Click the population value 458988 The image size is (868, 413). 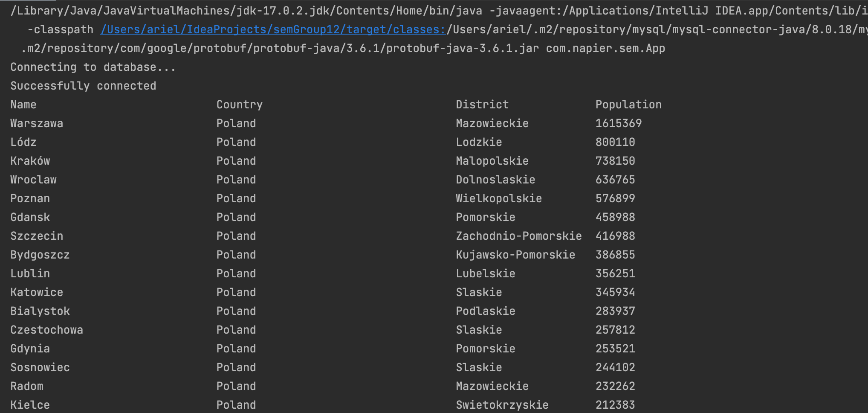click(615, 217)
